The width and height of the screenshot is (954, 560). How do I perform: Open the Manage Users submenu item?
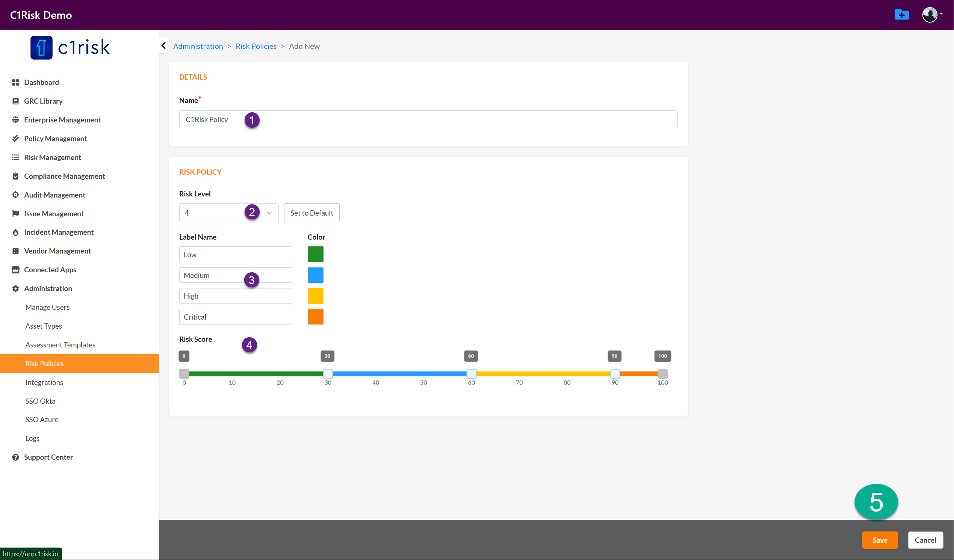tap(47, 307)
